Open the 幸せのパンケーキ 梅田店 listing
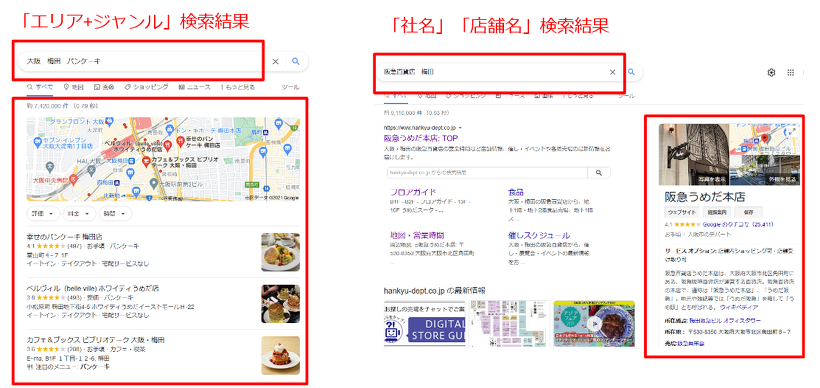Viewport: 820px width, 388px height. pos(65,237)
